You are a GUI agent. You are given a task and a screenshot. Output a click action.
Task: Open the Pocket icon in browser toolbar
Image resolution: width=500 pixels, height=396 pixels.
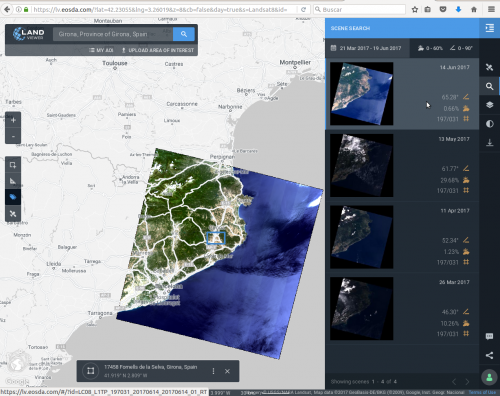443,9
